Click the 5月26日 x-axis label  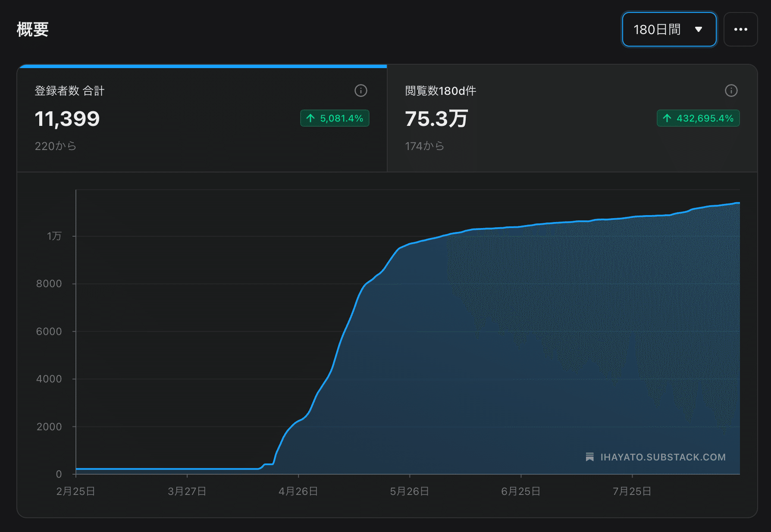410,491
